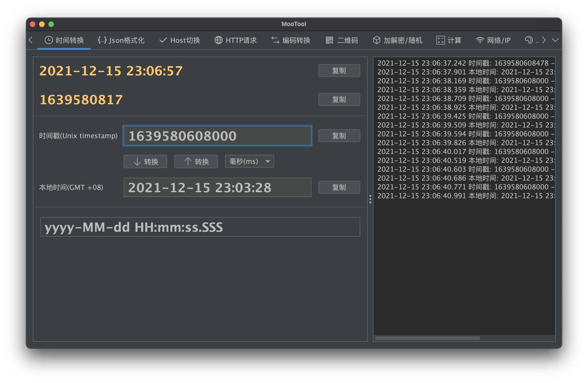This screenshot has width=588, height=383.
Task: Click the Wi-Fi icon for 网络/IP
Action: pos(480,40)
